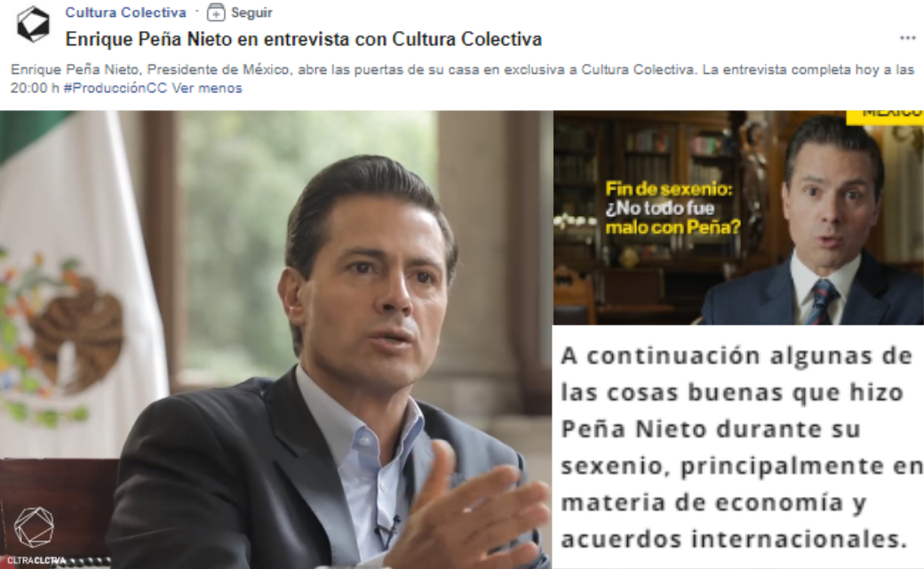
Task: Visit the Cultura Colectiva page name link
Action: tap(125, 12)
